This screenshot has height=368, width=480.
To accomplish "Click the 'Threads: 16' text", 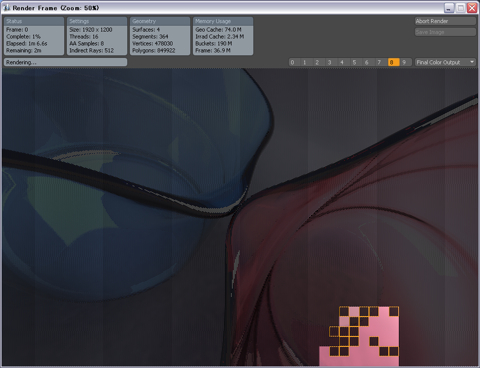I will 84,37.
